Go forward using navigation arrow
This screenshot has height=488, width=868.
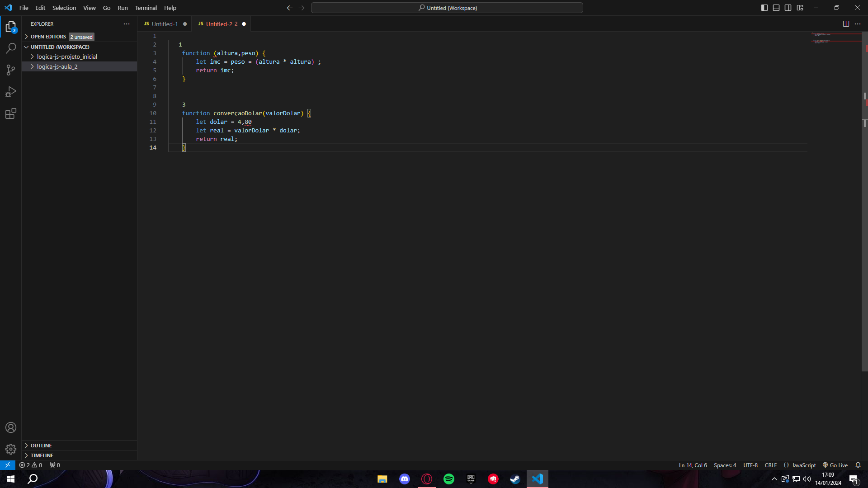coord(302,8)
